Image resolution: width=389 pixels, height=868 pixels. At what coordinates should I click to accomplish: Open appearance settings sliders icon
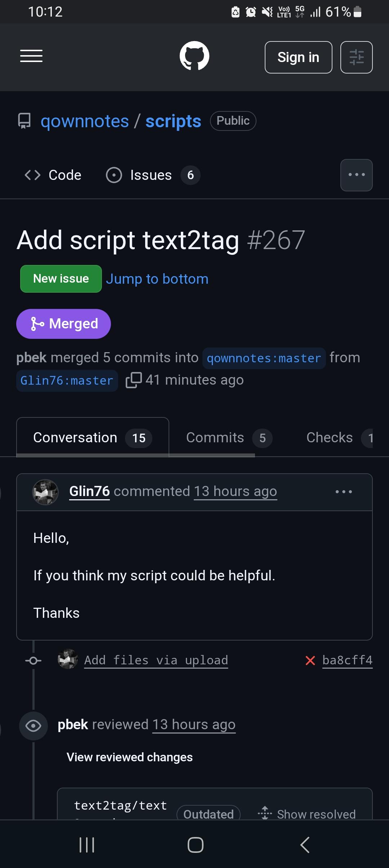pyautogui.click(x=357, y=57)
